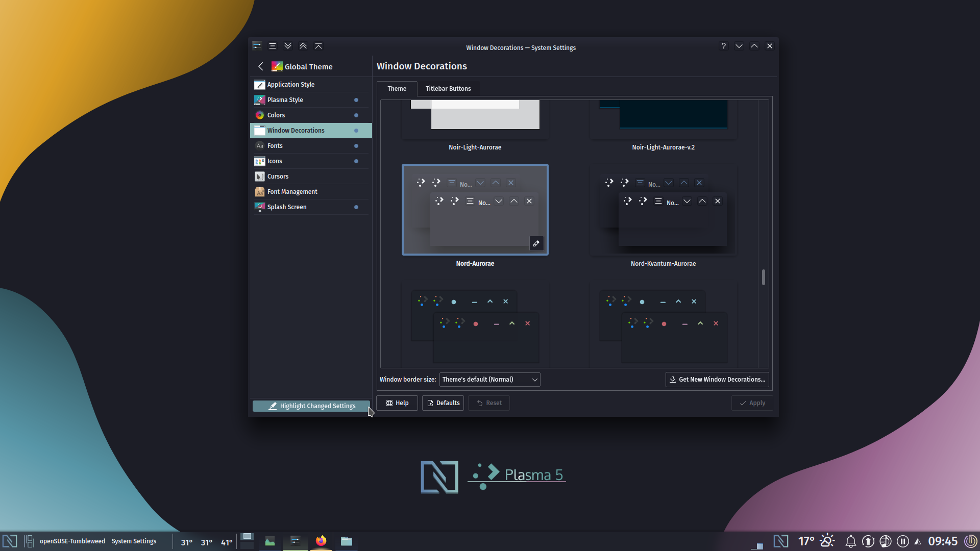The height and width of the screenshot is (551, 980).
Task: Open the Fonts settings page
Action: point(311,146)
